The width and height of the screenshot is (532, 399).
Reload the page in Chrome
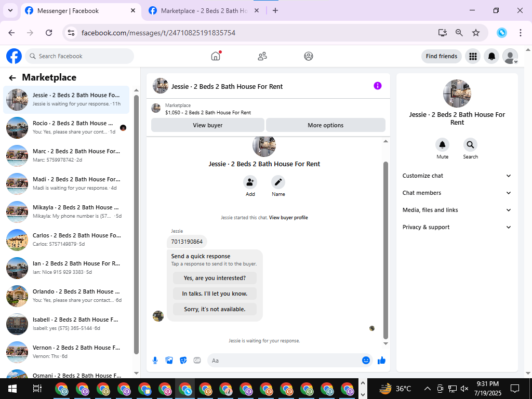(x=49, y=33)
